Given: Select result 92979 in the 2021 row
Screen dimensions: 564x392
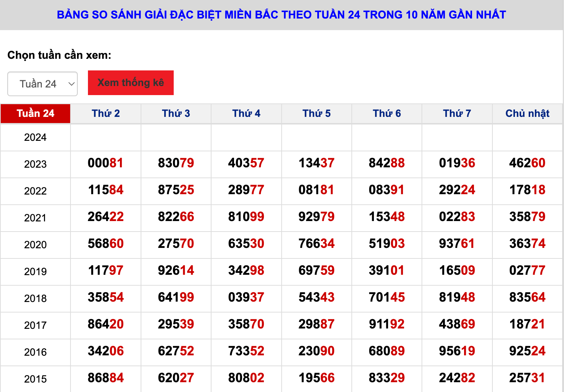Looking at the screenshot, I should (317, 217).
